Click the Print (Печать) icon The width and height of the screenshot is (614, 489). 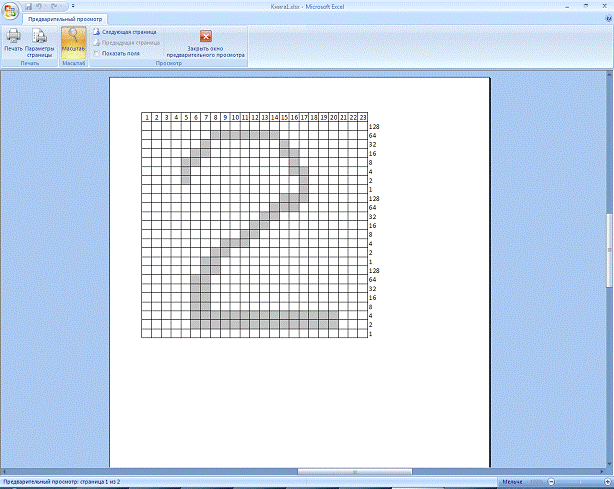pyautogui.click(x=13, y=41)
